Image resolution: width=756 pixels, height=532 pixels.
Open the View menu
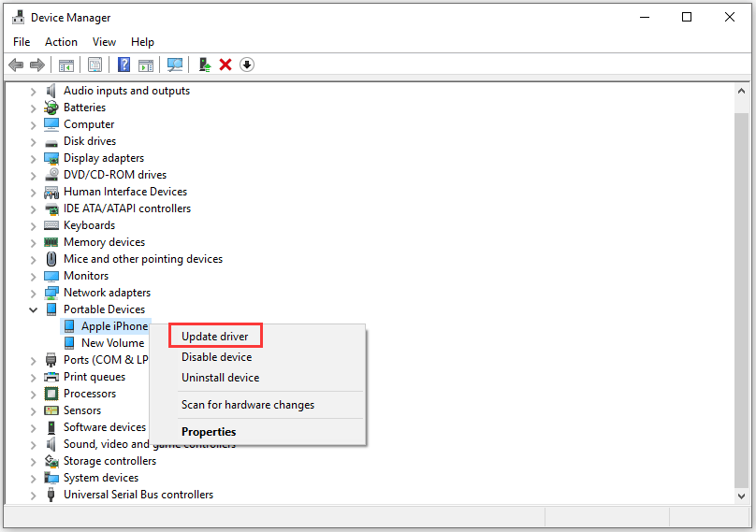click(x=104, y=42)
